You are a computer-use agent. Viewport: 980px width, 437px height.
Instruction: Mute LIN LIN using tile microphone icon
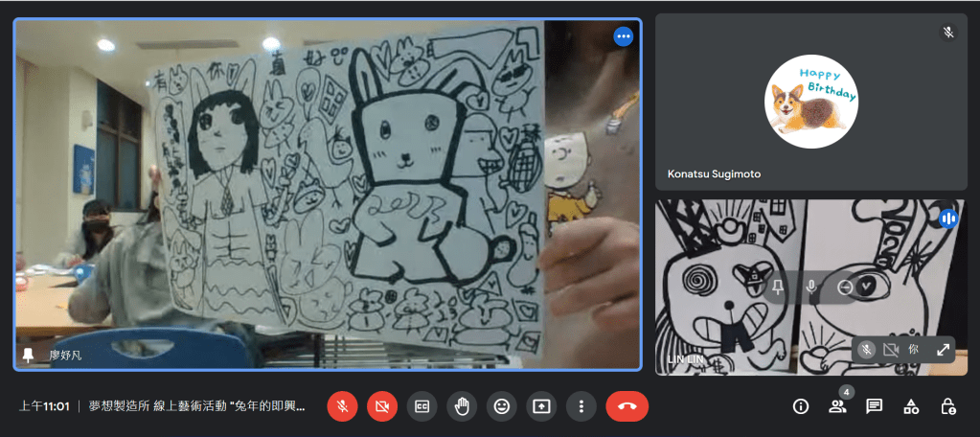click(x=811, y=287)
